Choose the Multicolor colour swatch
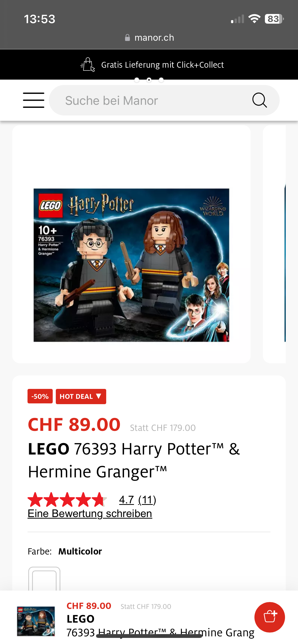 pyautogui.click(x=44, y=579)
